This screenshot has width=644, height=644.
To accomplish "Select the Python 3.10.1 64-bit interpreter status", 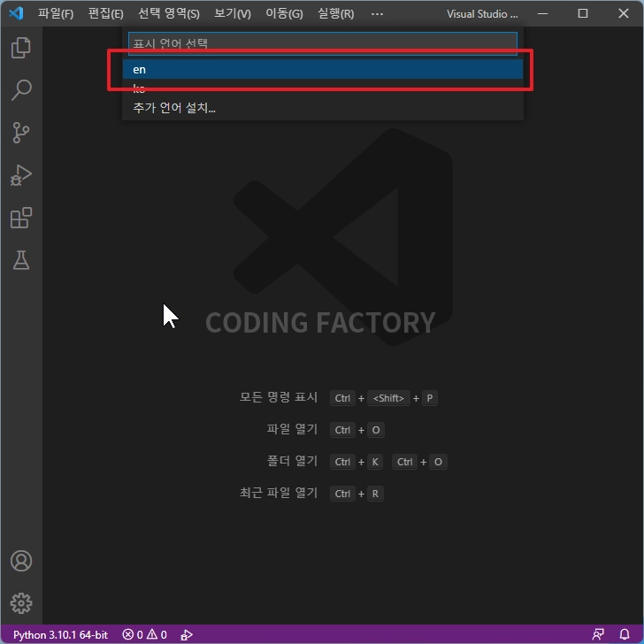I will click(x=60, y=634).
